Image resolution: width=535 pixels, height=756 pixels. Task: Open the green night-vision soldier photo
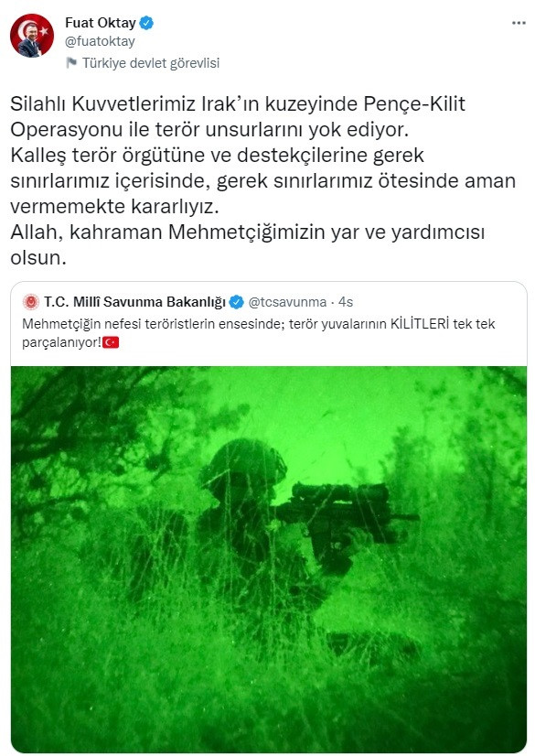[269, 559]
